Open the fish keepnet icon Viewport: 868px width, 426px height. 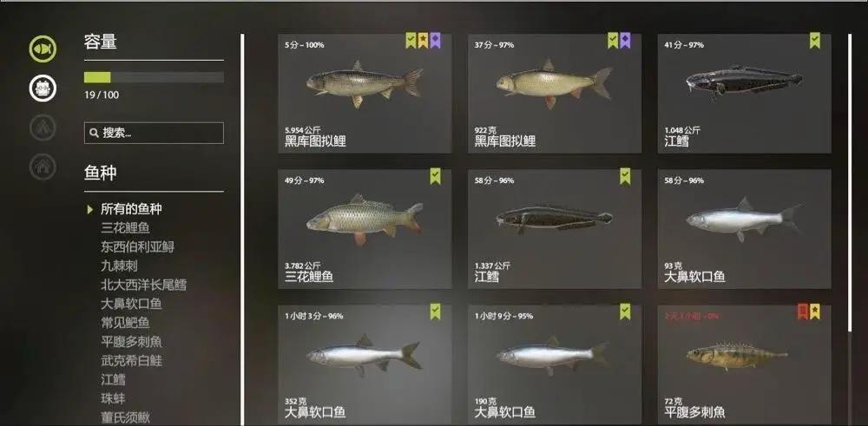(43, 49)
